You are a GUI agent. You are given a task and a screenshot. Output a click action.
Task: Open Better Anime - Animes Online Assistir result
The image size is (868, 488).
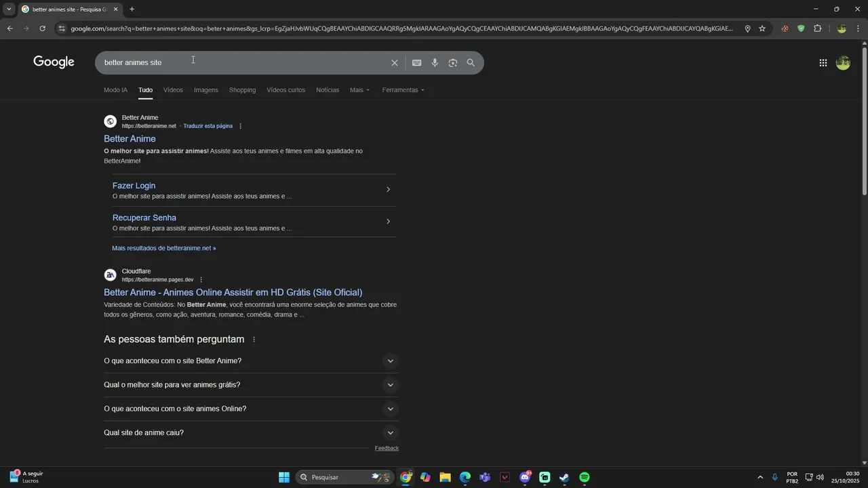click(x=233, y=292)
